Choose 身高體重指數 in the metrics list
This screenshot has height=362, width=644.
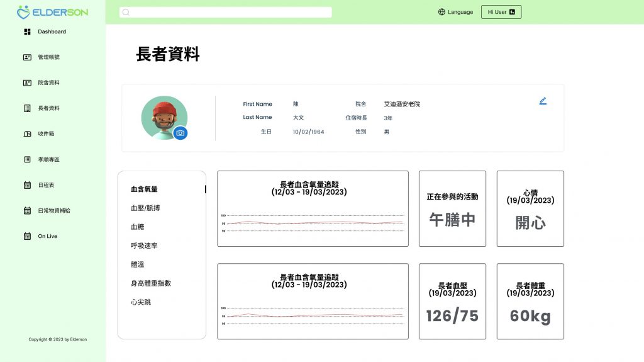coord(151,283)
